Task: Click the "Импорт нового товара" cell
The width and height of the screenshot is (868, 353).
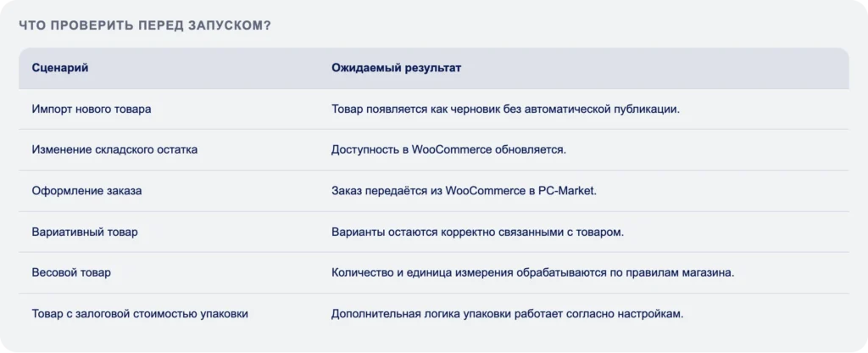Action: tap(92, 109)
